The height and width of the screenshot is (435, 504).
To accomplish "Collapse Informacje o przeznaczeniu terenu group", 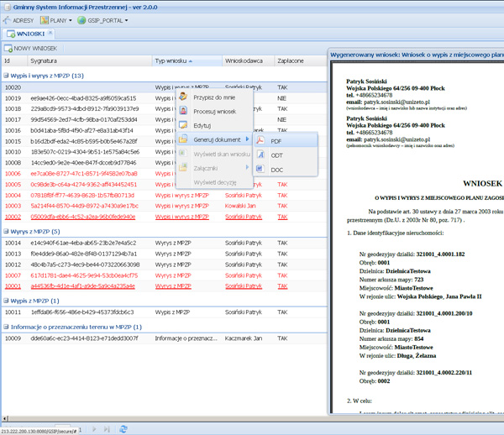I will tap(6, 327).
